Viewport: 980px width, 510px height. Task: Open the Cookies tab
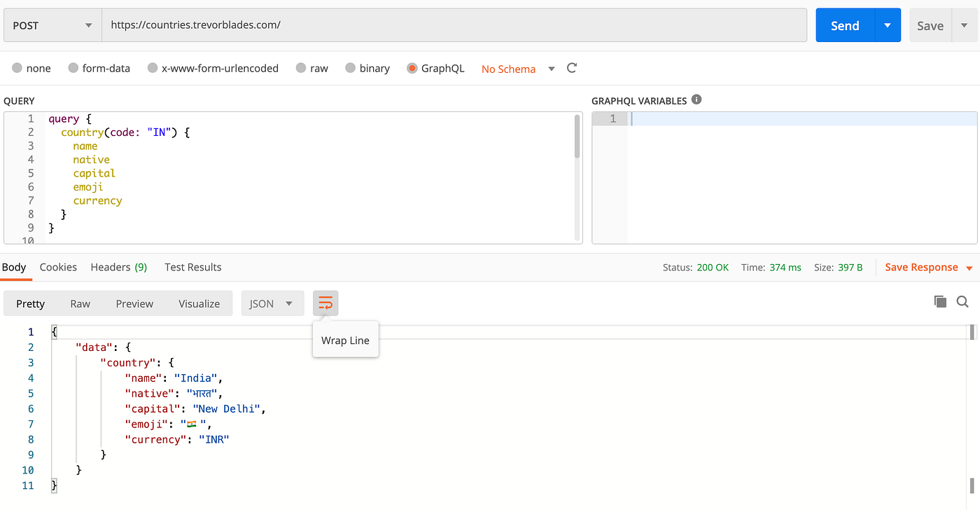coord(58,267)
